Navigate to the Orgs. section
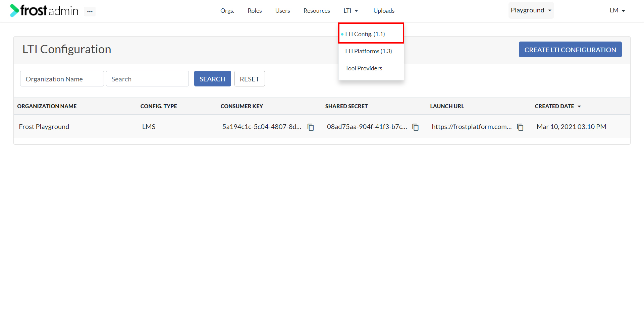Screen dimensions: 644x332 (x=227, y=10)
